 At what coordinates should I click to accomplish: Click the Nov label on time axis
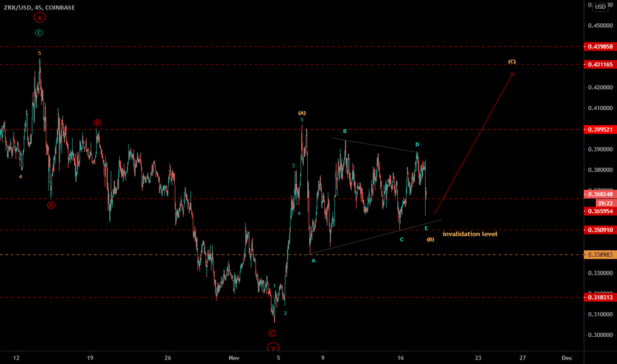(x=234, y=357)
